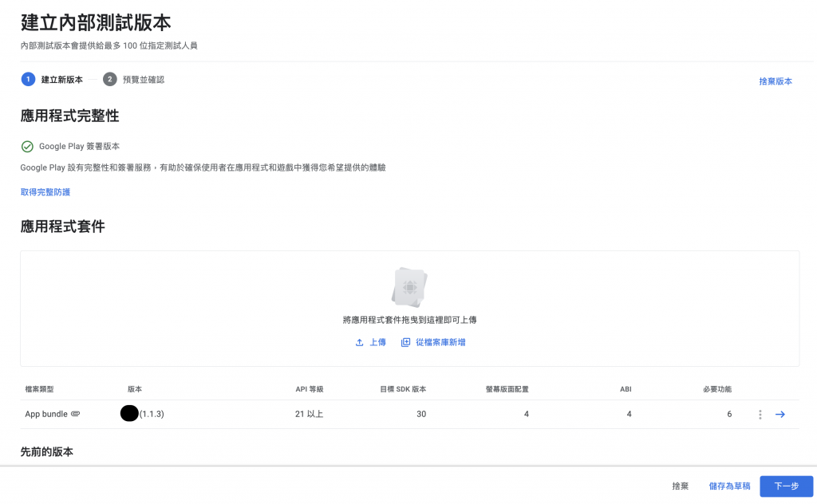This screenshot has height=504, width=817.
Task: Click the Google Play 簽署版本 label
Action: (79, 147)
